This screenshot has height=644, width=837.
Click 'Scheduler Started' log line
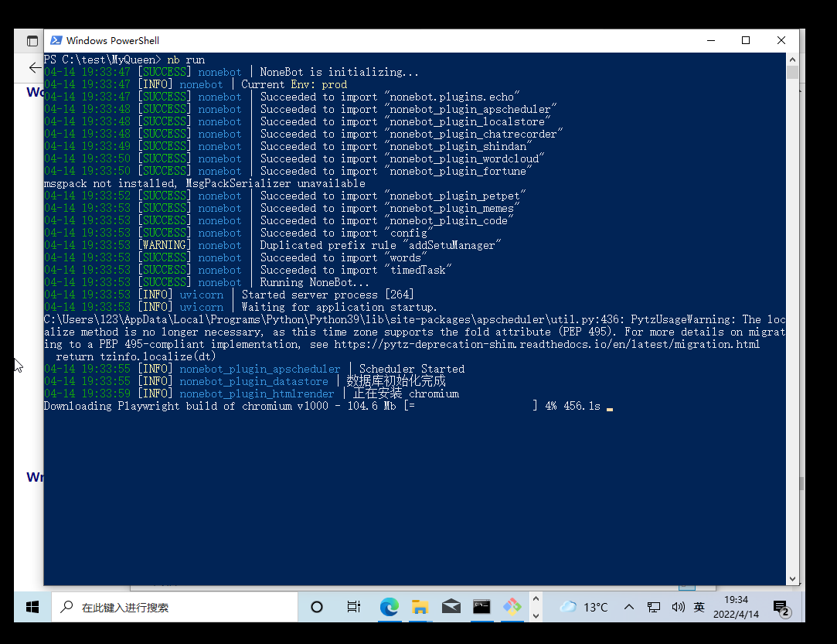pyautogui.click(x=254, y=369)
